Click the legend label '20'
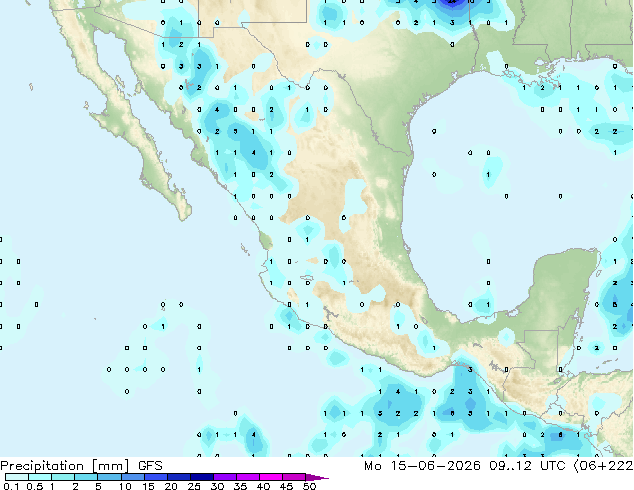The width and height of the screenshot is (634, 490). [171, 486]
